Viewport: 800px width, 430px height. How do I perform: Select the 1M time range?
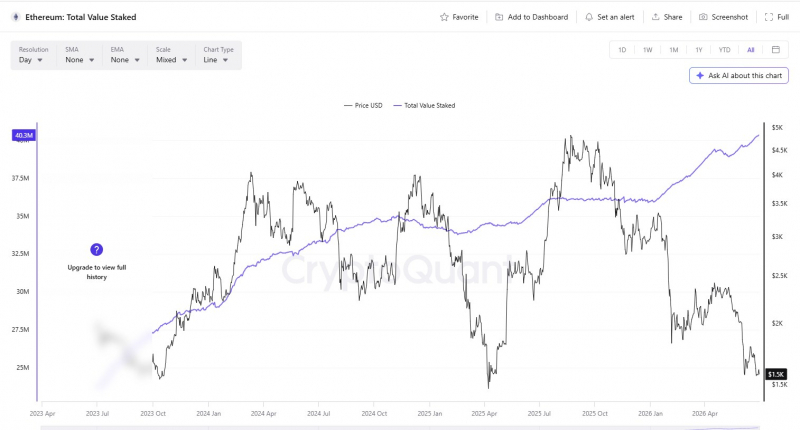click(x=673, y=50)
